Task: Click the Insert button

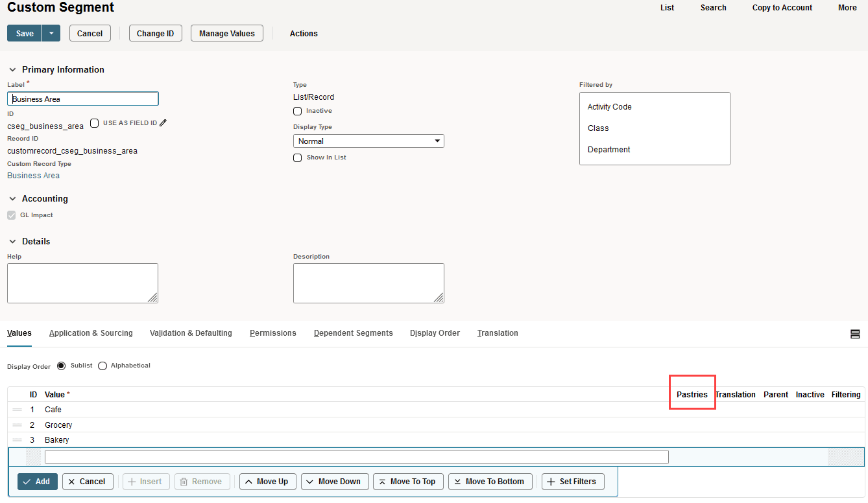Action: point(146,482)
